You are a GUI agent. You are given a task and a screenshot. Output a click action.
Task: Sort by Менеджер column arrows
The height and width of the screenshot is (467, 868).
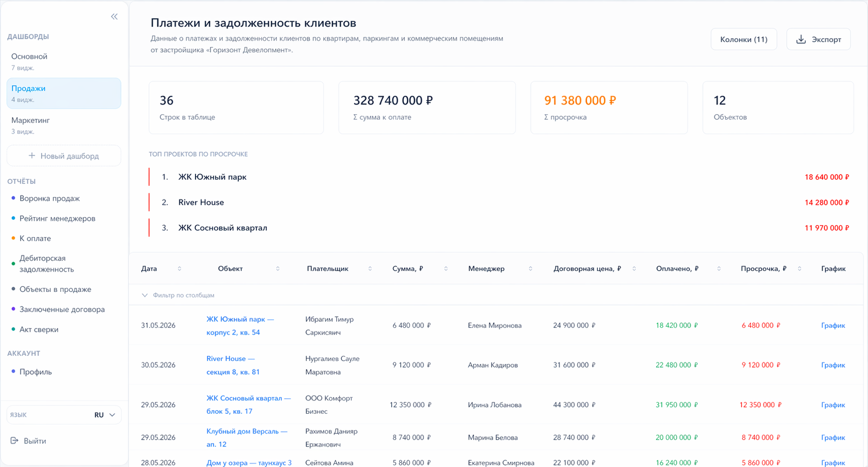[x=530, y=269]
